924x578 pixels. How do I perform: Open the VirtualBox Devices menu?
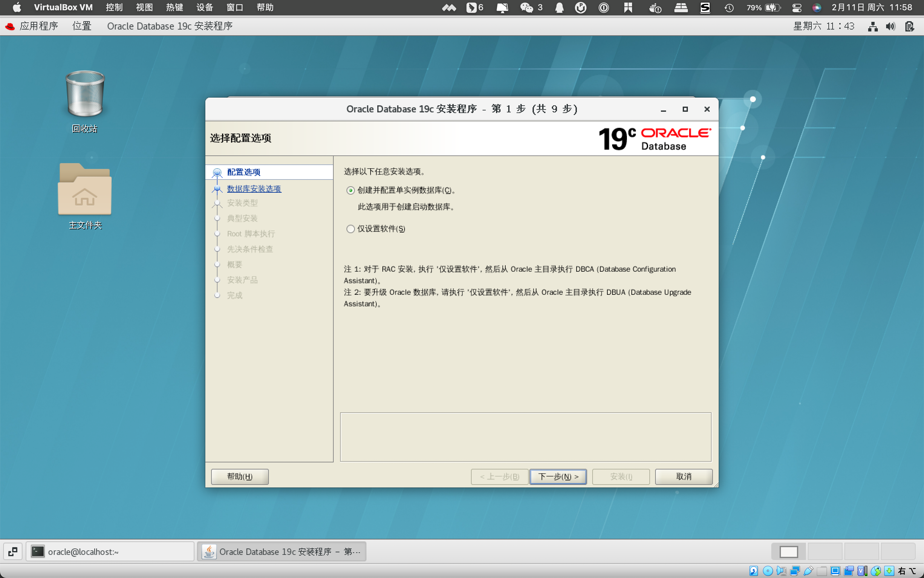[205, 7]
